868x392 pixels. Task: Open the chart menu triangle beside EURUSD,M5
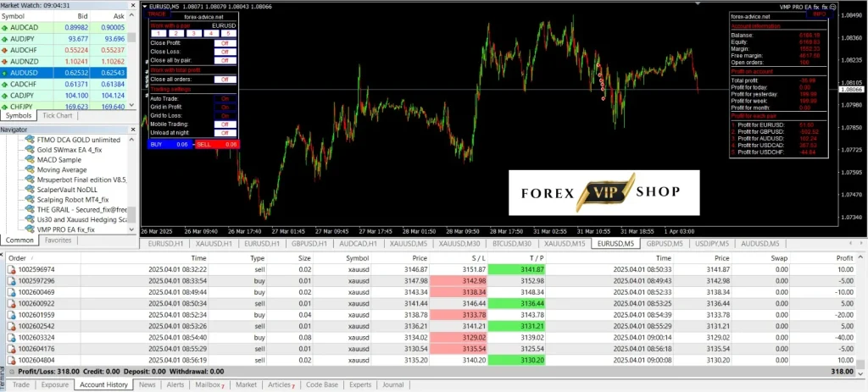(x=145, y=6)
